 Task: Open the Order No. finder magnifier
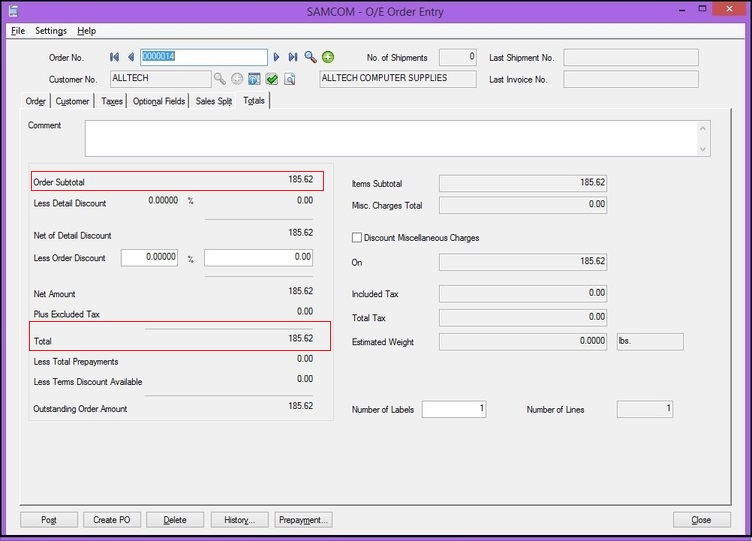pyautogui.click(x=310, y=57)
